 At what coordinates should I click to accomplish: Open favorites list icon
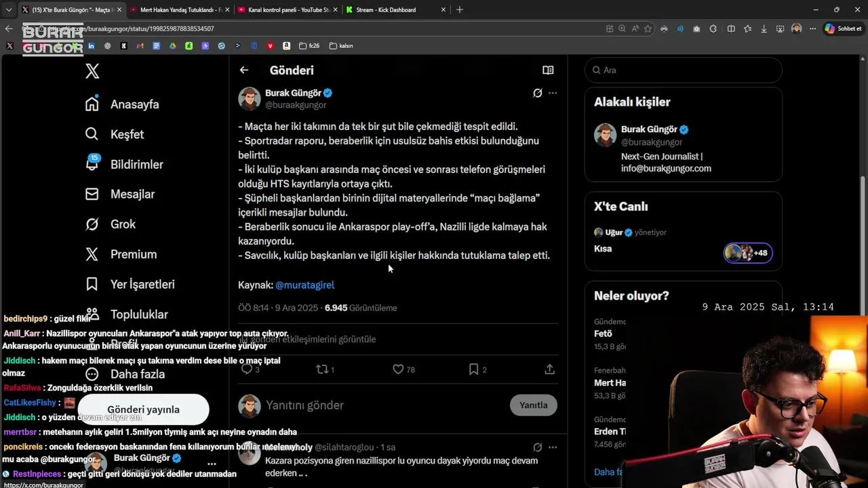tap(747, 28)
